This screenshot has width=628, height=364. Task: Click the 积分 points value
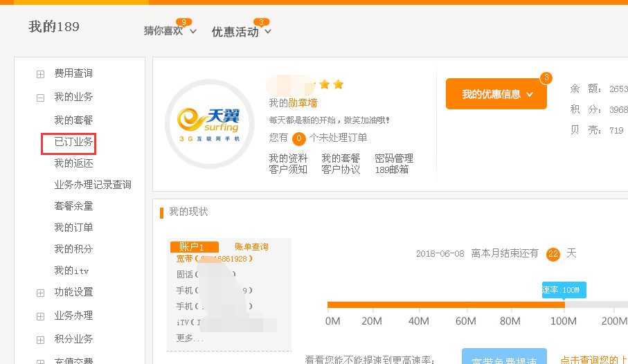pyautogui.click(x=618, y=110)
